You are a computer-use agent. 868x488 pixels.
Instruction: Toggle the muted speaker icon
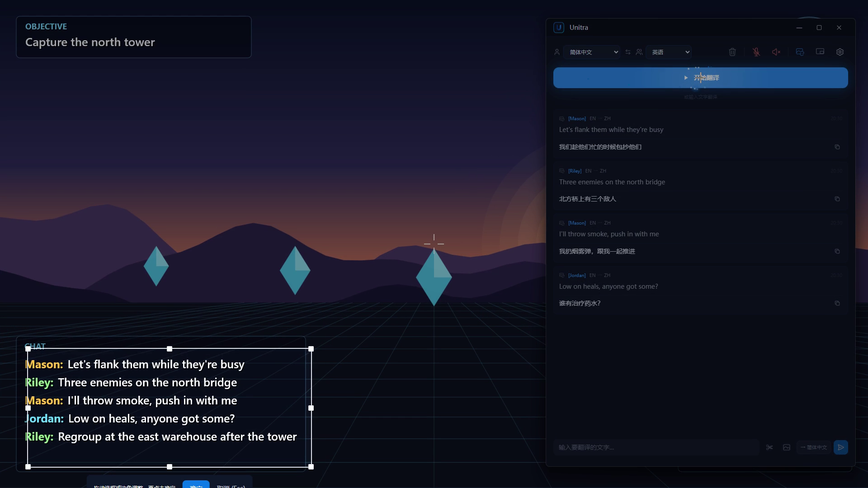click(x=776, y=52)
